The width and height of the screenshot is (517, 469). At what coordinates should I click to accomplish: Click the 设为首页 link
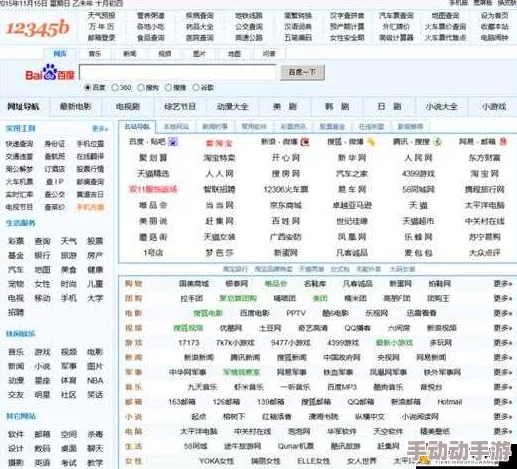(x=495, y=16)
